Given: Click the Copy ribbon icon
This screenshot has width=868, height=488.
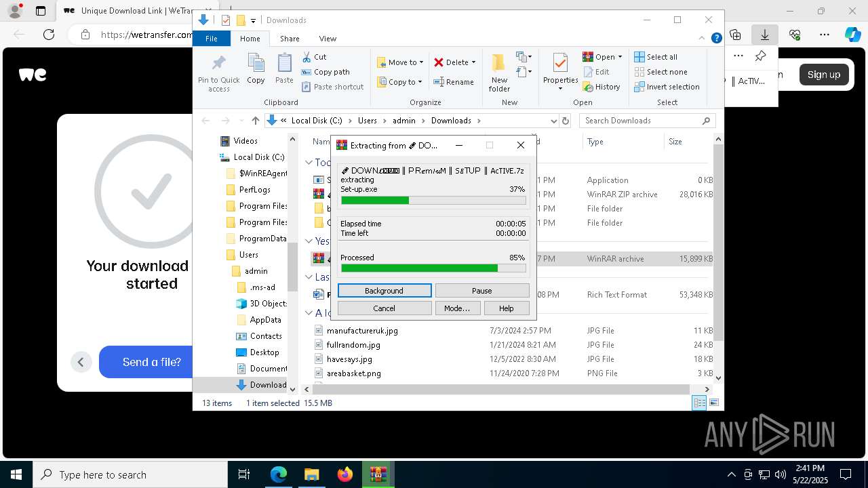Looking at the screenshot, I should tap(256, 68).
